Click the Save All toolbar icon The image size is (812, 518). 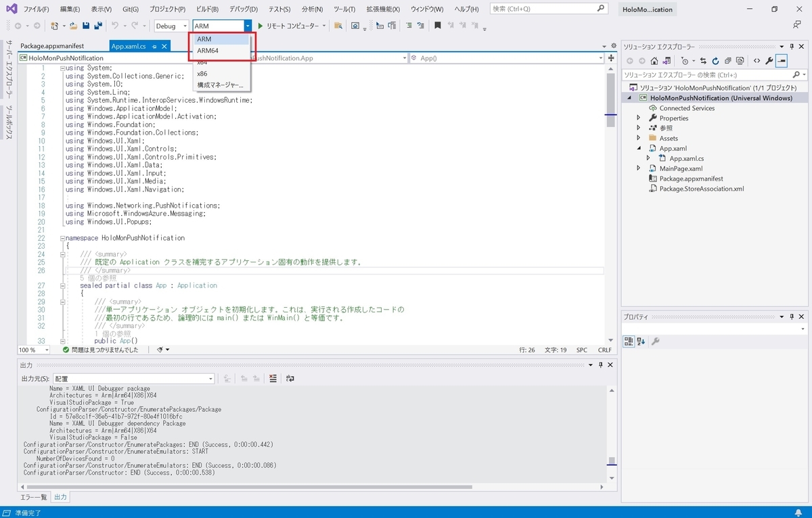pos(97,26)
